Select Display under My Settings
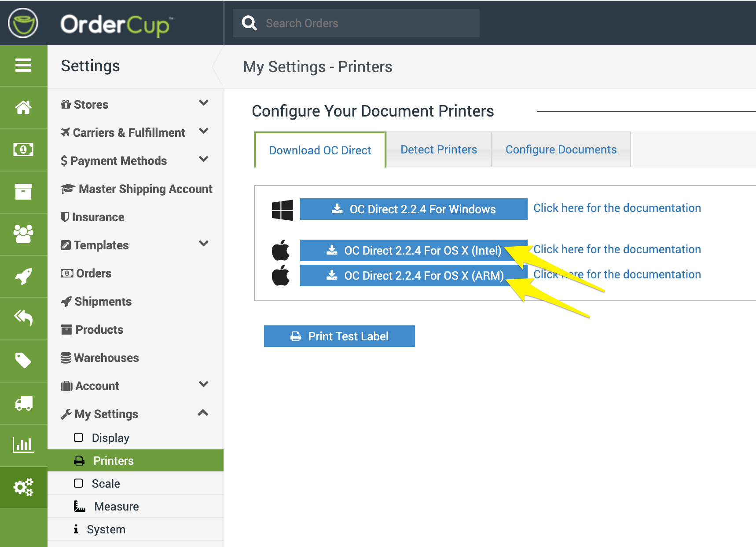 click(x=136, y=438)
